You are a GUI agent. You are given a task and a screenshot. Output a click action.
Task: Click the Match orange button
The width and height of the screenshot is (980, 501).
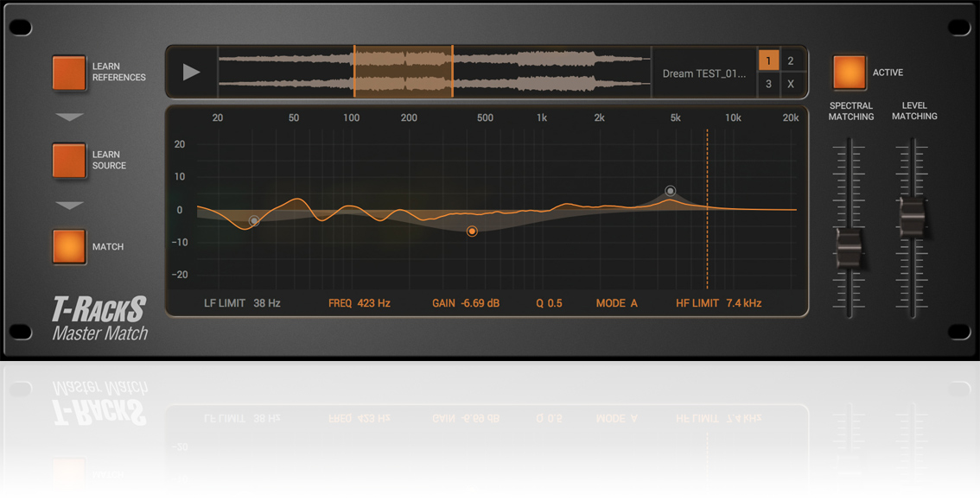(69, 246)
